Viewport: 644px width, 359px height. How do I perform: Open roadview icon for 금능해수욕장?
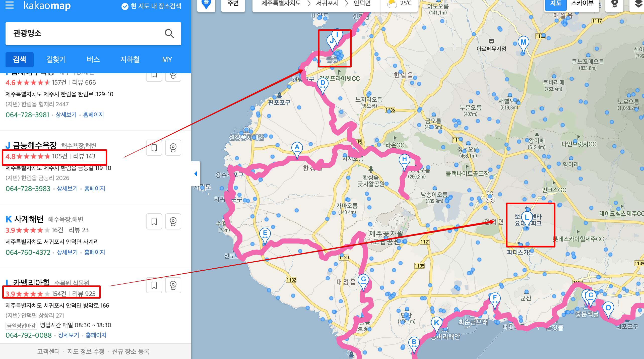[x=173, y=148]
